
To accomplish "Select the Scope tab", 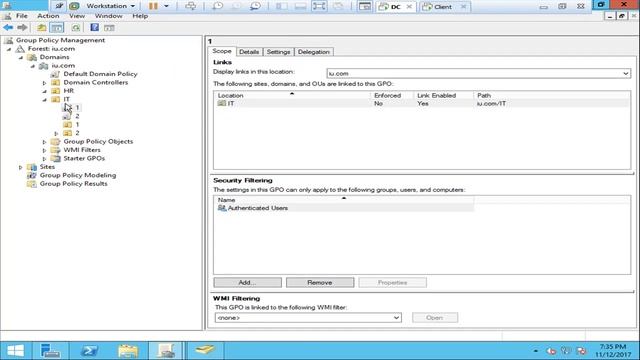I will click(x=222, y=51).
